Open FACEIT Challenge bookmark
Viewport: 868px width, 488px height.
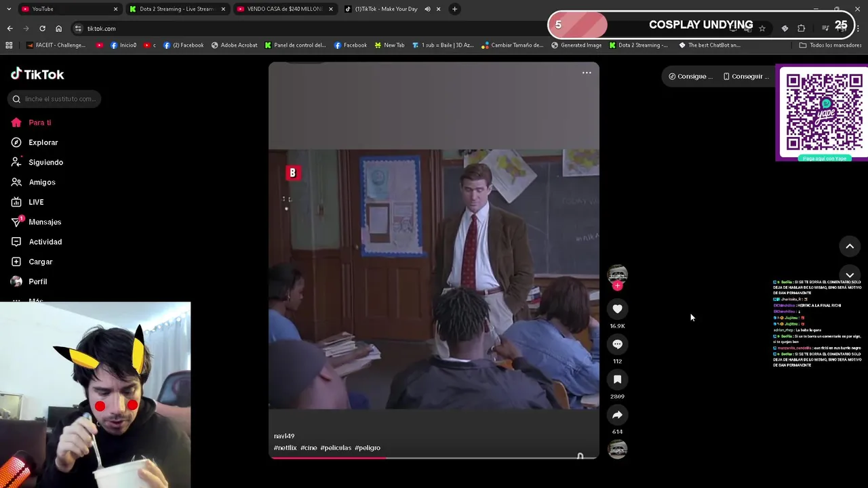coord(56,45)
